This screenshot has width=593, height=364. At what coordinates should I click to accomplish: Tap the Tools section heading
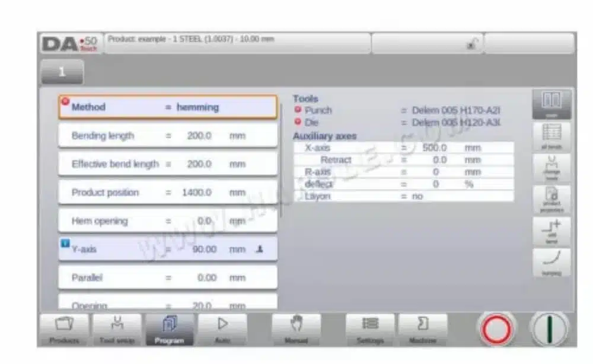click(x=305, y=98)
